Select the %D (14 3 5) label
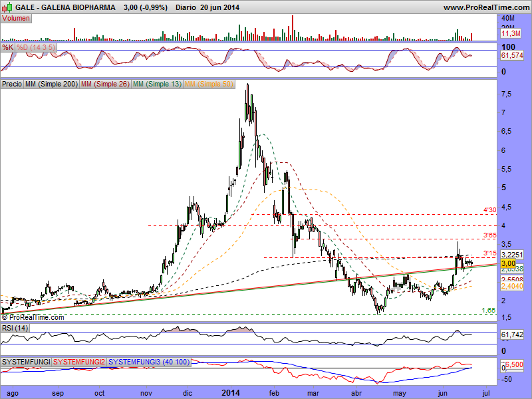Viewport: 532px width, 399px height. [36, 47]
